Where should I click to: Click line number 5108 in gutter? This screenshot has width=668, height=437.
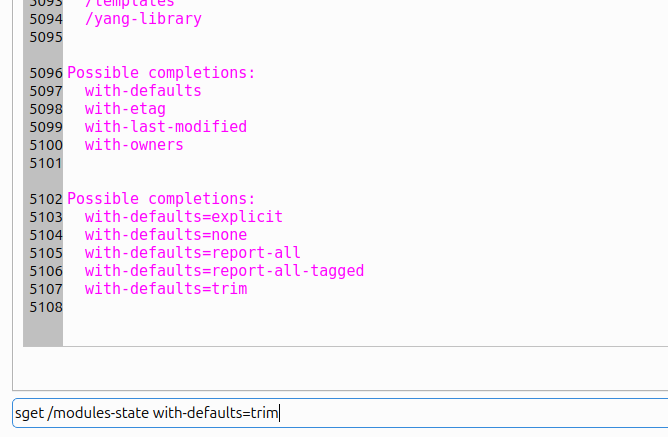click(x=46, y=307)
